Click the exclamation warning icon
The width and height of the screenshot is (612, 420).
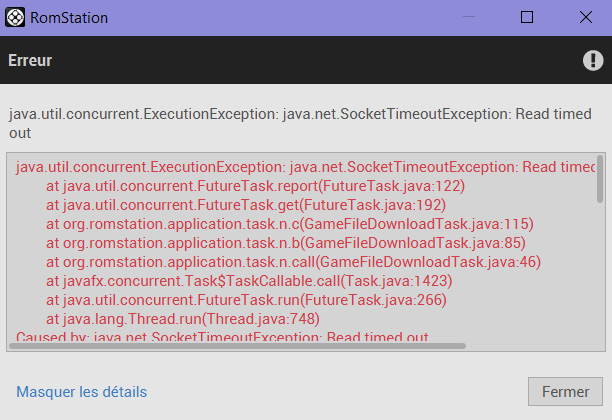pyautogui.click(x=593, y=61)
